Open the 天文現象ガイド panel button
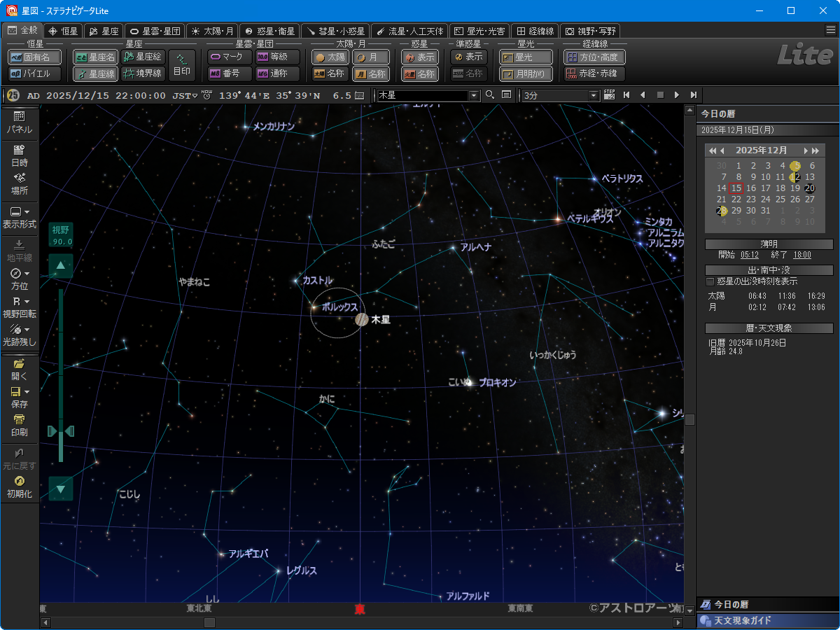The height and width of the screenshot is (630, 840). (x=767, y=621)
